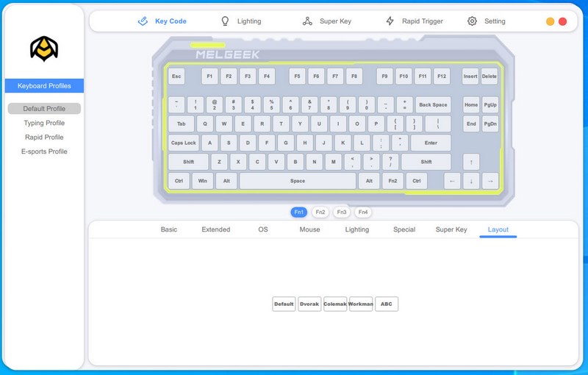Select E-sports Profile

click(44, 151)
